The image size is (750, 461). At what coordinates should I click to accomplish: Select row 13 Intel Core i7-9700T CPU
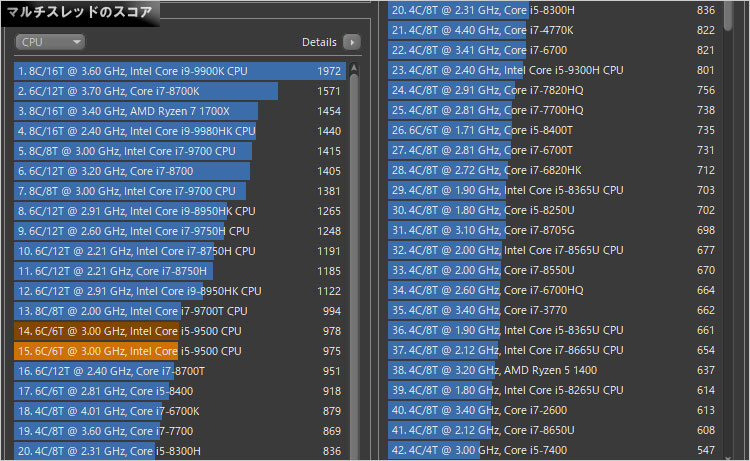(x=180, y=311)
